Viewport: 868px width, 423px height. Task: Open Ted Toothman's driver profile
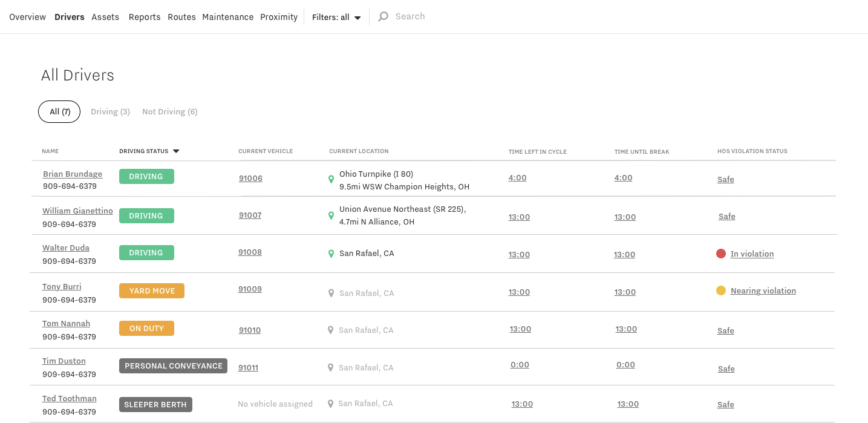pyautogui.click(x=70, y=399)
